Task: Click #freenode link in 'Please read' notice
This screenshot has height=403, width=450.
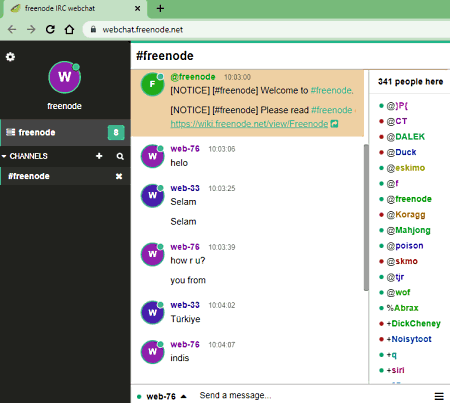Action: 332,110
